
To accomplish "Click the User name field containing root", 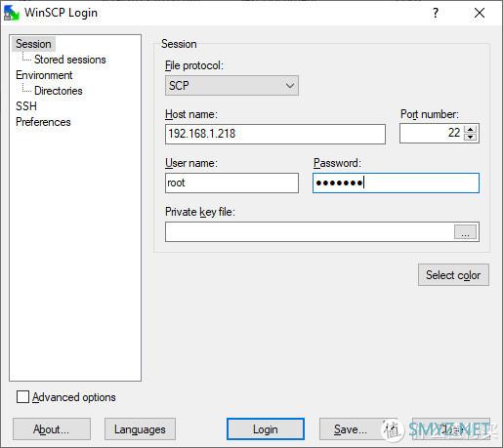I will click(x=231, y=183).
